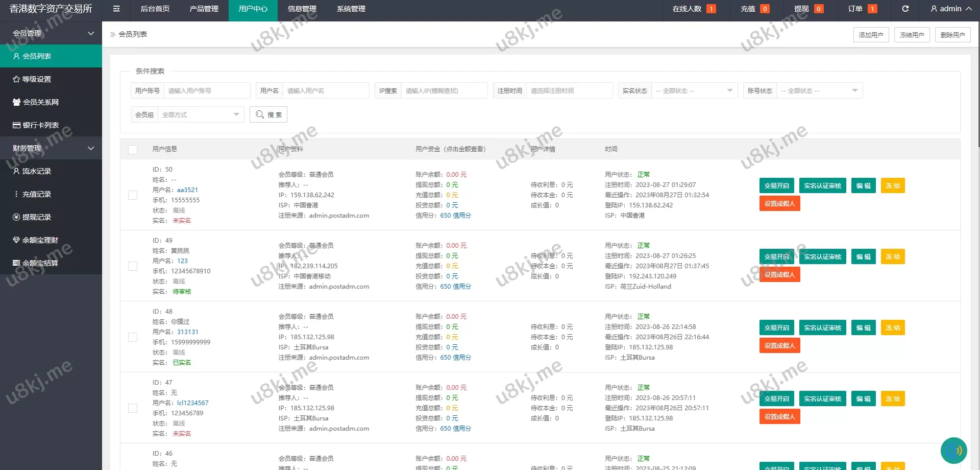Check the checkbox for user ID 48
The height and width of the screenshot is (470, 980).
click(x=133, y=337)
